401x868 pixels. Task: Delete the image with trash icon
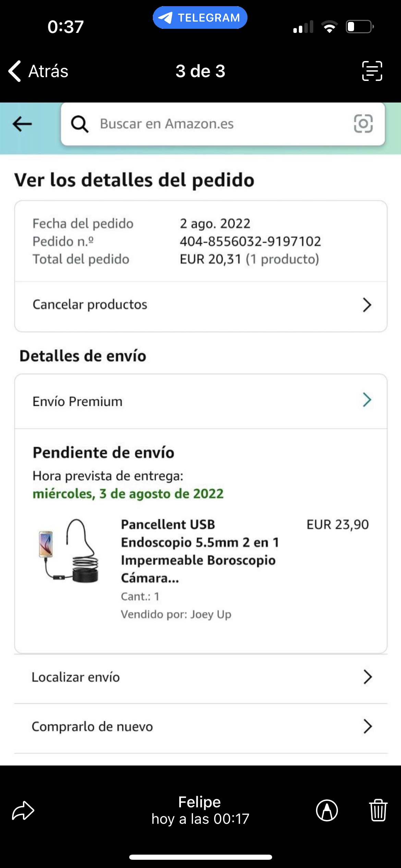(x=378, y=810)
